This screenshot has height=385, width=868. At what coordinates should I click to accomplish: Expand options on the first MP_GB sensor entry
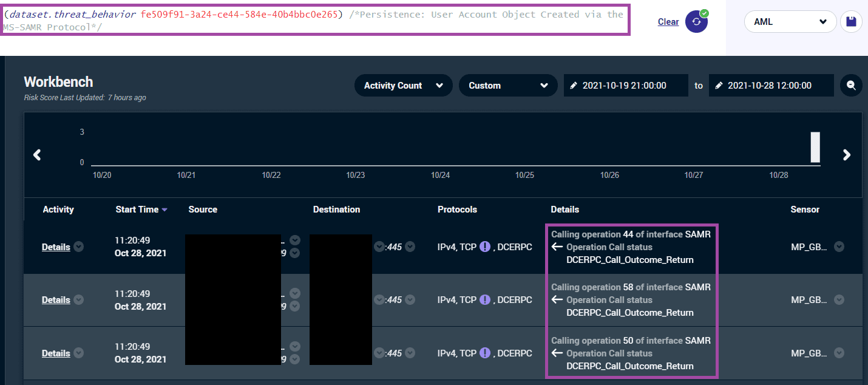(x=839, y=247)
